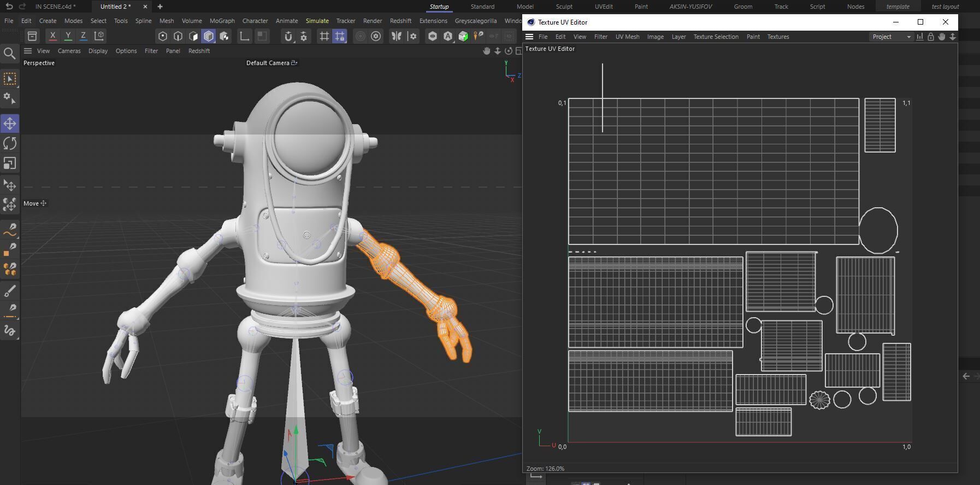Open the viewport maximize panel icon
The width and height of the screenshot is (980, 485).
click(x=519, y=51)
